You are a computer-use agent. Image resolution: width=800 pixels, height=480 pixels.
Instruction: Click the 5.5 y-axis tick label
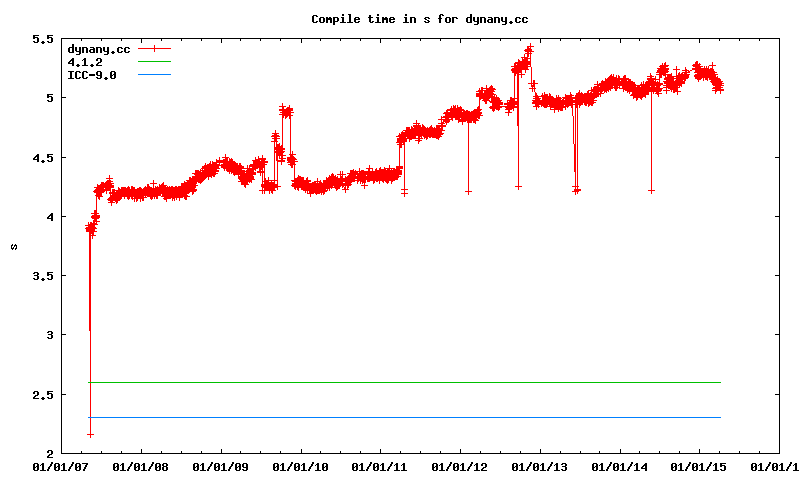(x=42, y=39)
